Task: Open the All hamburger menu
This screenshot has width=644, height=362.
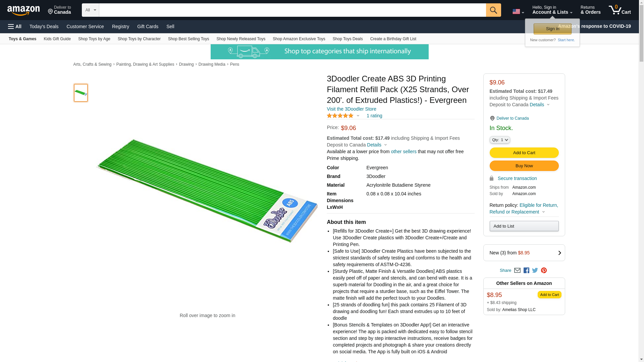Action: tap(15, 26)
